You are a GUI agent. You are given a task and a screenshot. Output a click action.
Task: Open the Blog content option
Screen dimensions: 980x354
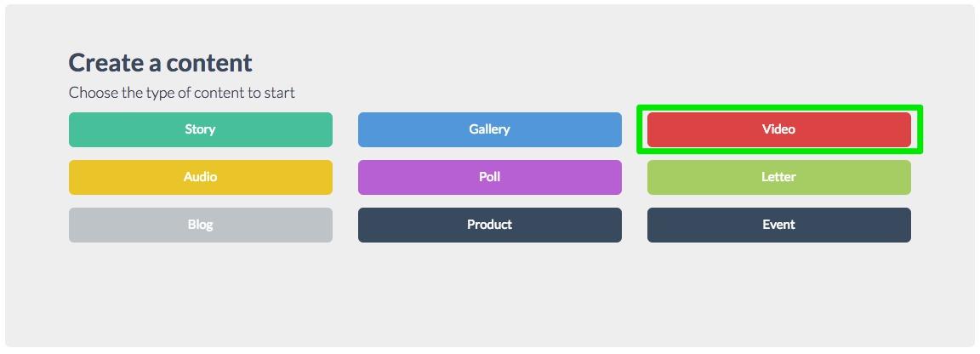[200, 225]
